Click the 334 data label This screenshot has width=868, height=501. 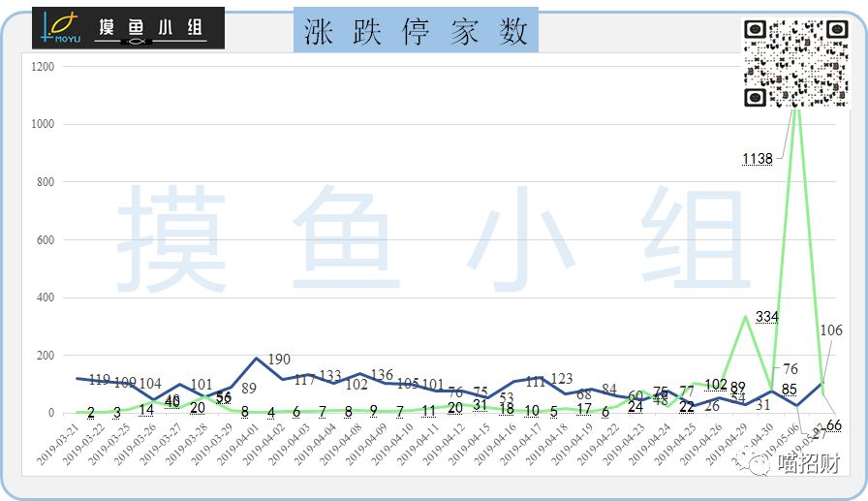(x=766, y=317)
